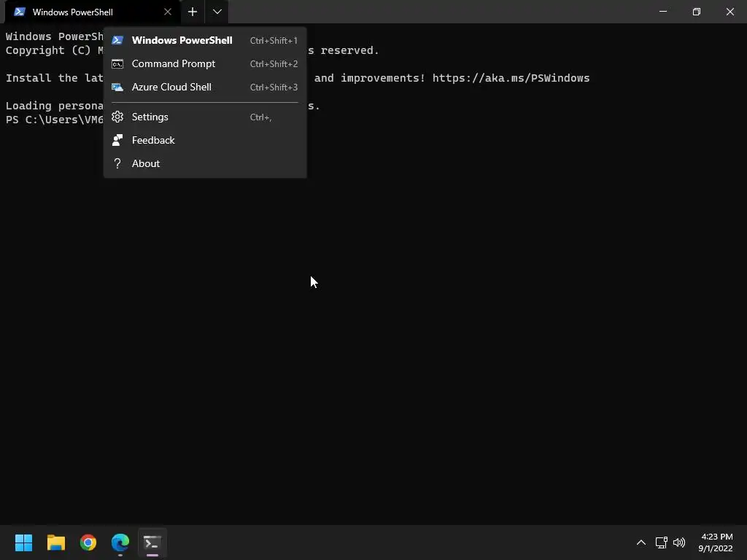Viewport: 747px width, 560px height.
Task: Click the Windows Start button
Action: tap(23, 542)
